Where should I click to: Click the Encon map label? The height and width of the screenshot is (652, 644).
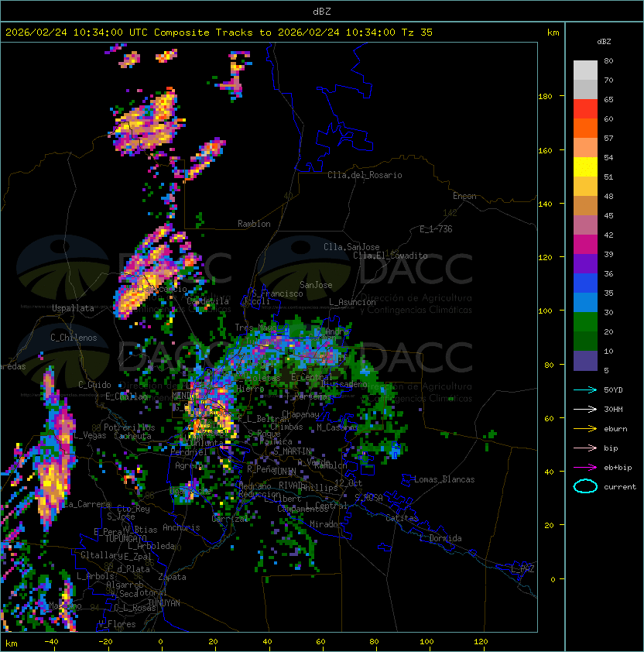coord(464,196)
